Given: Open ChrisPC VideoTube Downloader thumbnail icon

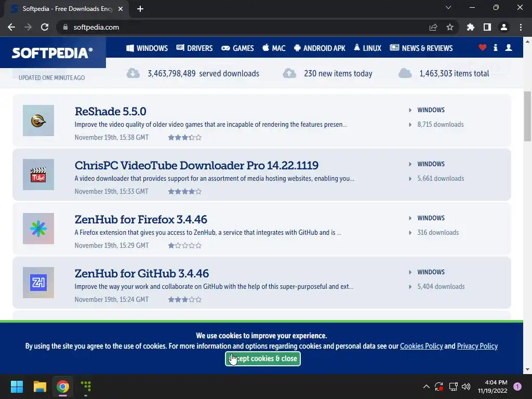Looking at the screenshot, I should pyautogui.click(x=38, y=175).
